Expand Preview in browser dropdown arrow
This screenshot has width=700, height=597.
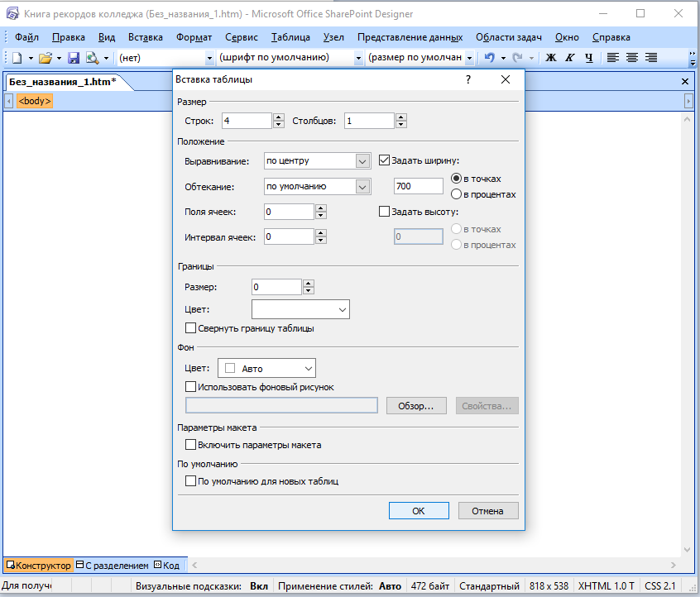coord(106,58)
